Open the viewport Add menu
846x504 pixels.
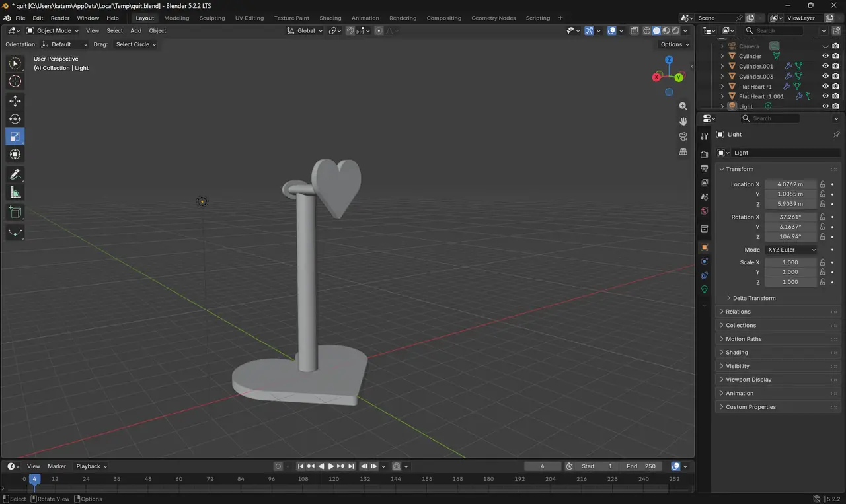coord(135,30)
